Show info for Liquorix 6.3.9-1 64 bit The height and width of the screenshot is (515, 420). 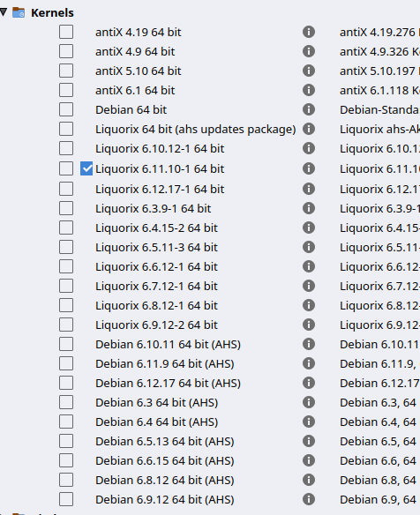click(x=309, y=208)
